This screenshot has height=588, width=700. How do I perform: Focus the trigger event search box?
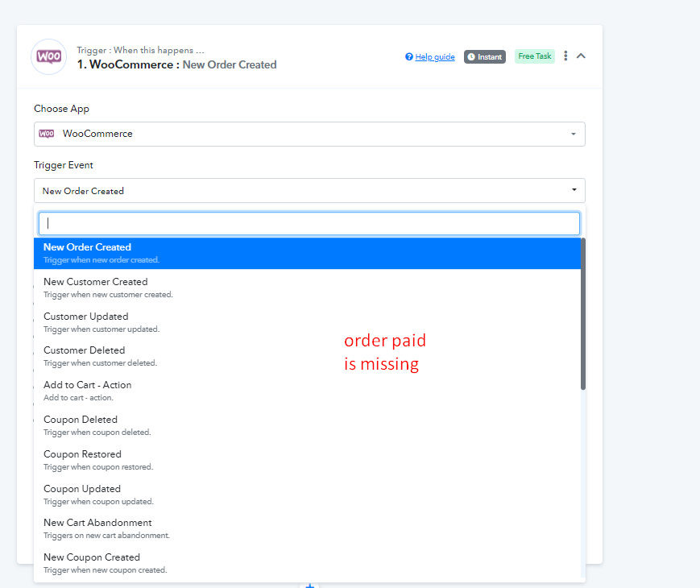coord(309,223)
